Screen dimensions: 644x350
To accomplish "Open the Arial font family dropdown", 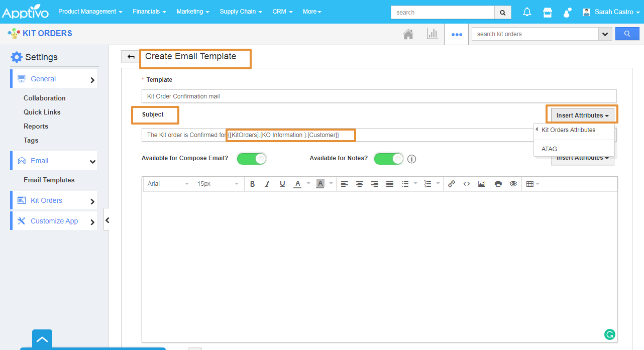I will click(x=168, y=184).
